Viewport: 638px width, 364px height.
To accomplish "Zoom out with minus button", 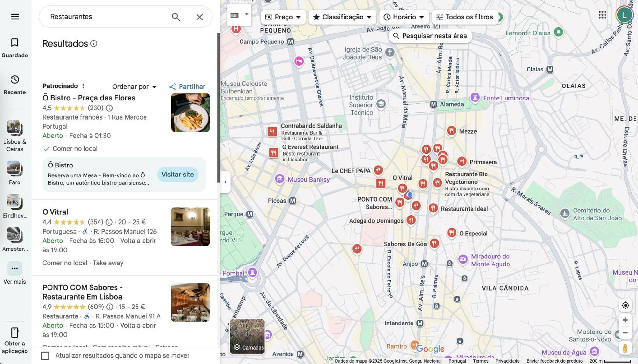I will 625,333.
